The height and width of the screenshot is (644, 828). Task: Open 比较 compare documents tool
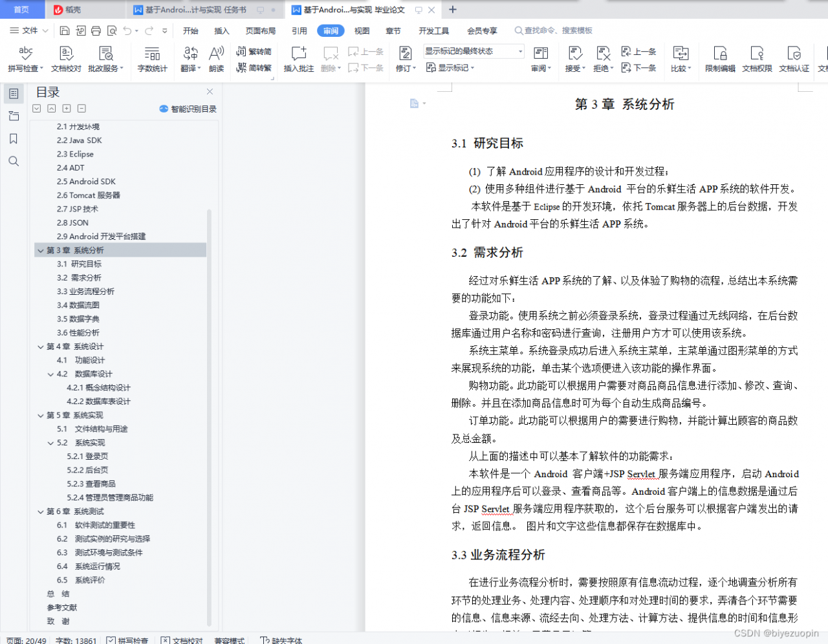tap(681, 59)
